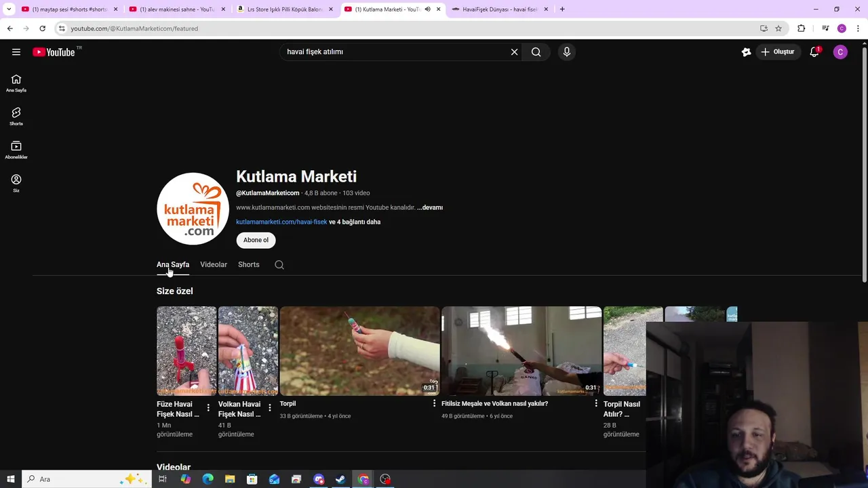Play the Torpil video thumbnail
The image size is (868, 488).
tap(359, 351)
